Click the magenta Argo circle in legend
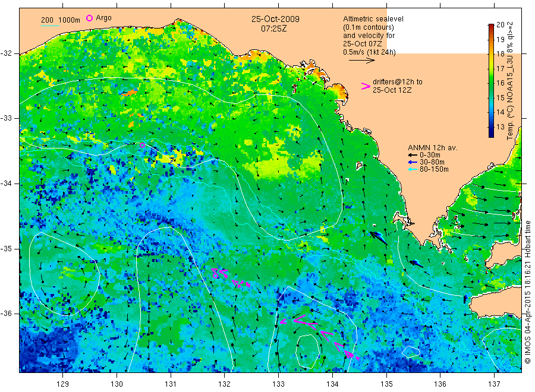The width and height of the screenshot is (535, 392). 89,18
